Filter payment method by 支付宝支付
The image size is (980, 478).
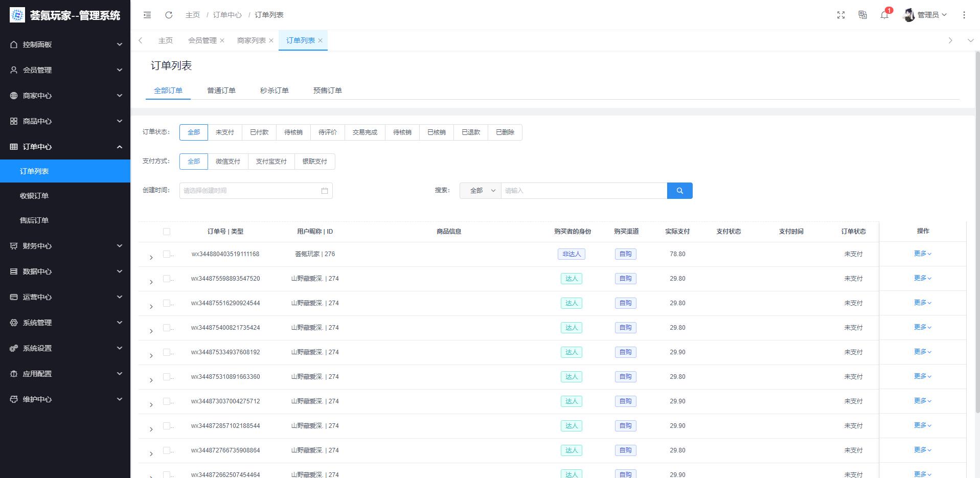tap(271, 162)
